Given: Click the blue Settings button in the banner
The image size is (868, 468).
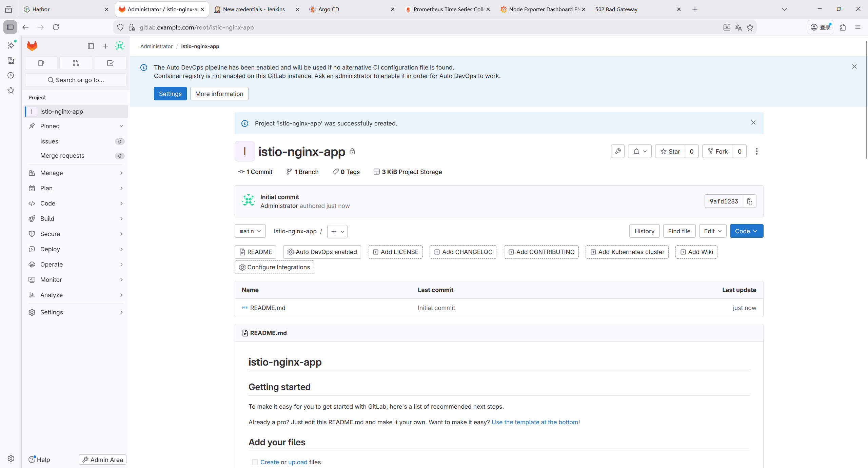Looking at the screenshot, I should pyautogui.click(x=170, y=94).
